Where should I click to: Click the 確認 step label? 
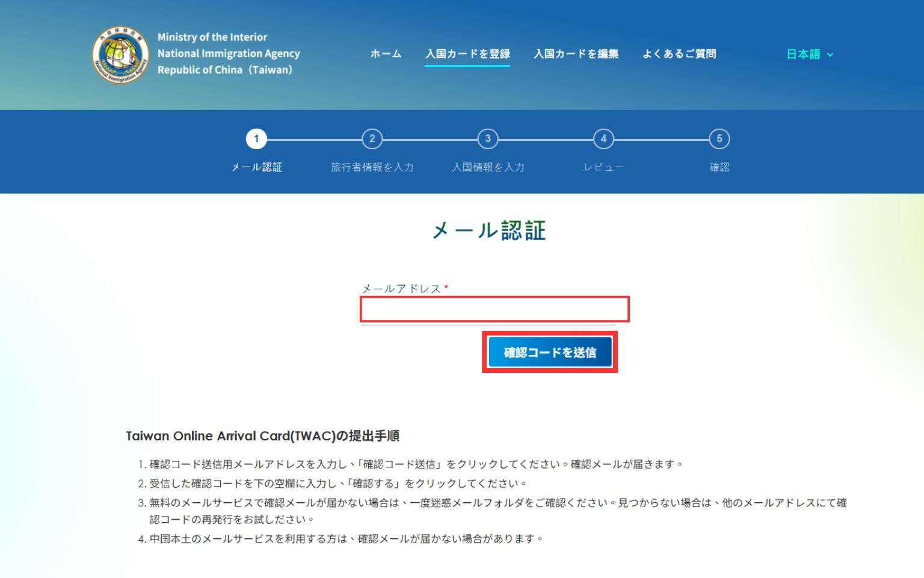719,167
